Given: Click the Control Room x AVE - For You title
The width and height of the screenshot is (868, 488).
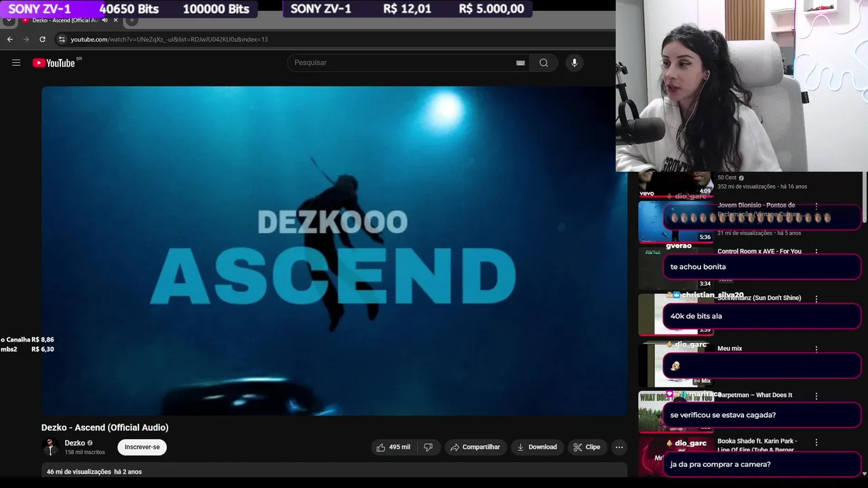Looking at the screenshot, I should click(x=759, y=251).
